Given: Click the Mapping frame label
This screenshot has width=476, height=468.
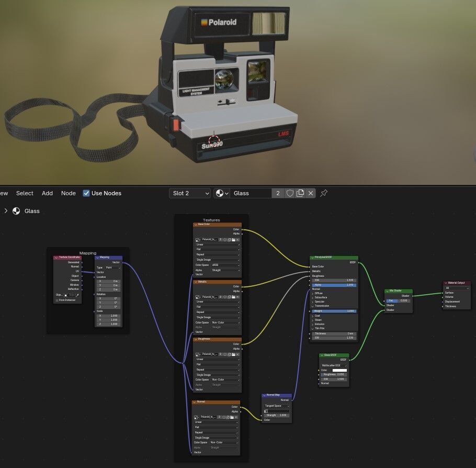Looking at the screenshot, I should [x=88, y=253].
